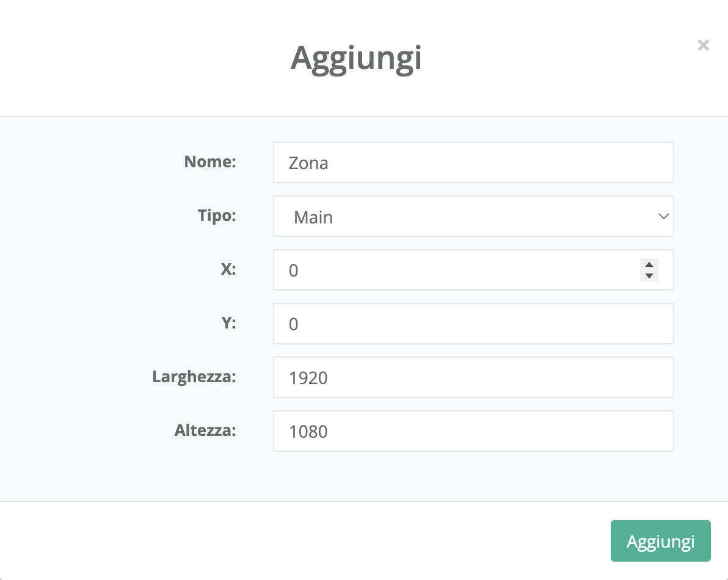
Task: Select the Main text in the Tipo box
Action: pos(313,217)
